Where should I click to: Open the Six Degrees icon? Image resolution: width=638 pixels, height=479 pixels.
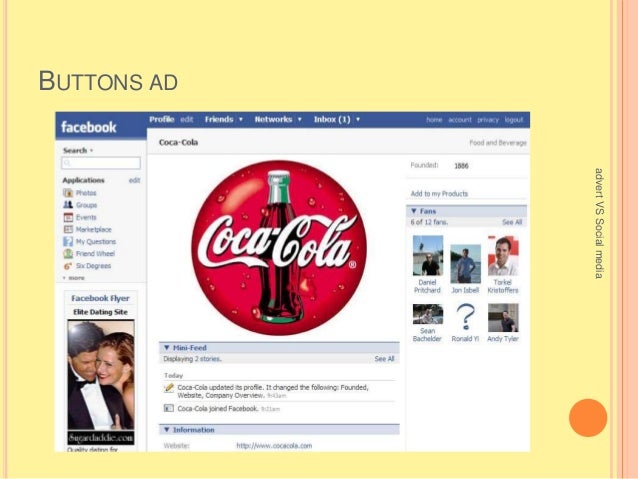[68, 266]
